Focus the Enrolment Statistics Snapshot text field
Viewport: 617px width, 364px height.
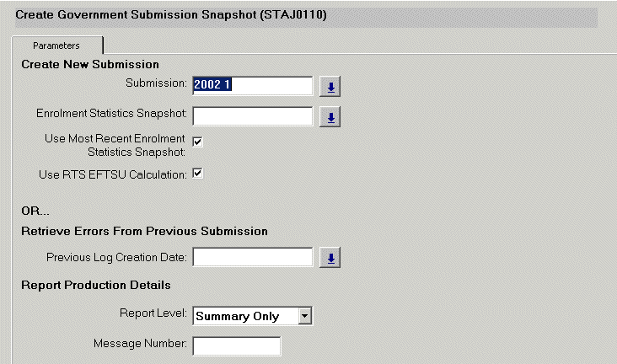253,116
